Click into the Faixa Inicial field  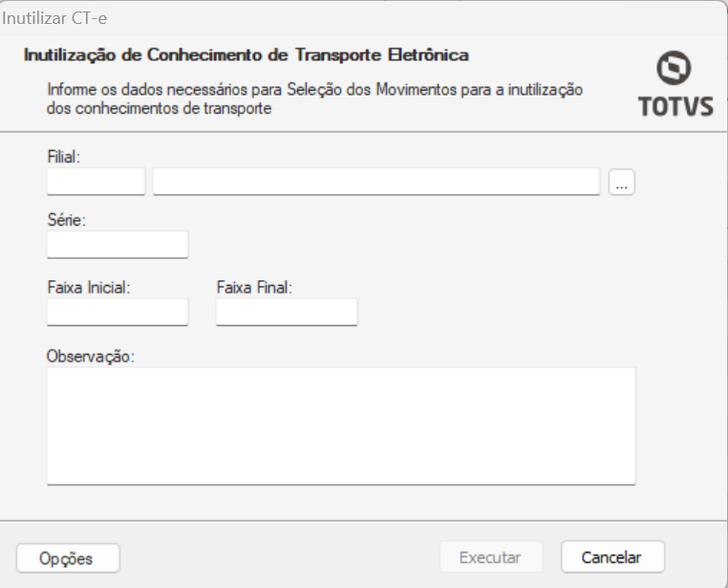[x=117, y=312]
